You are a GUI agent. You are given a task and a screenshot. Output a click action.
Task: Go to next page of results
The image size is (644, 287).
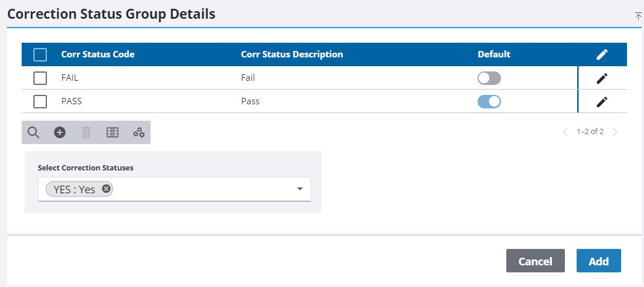pos(615,132)
